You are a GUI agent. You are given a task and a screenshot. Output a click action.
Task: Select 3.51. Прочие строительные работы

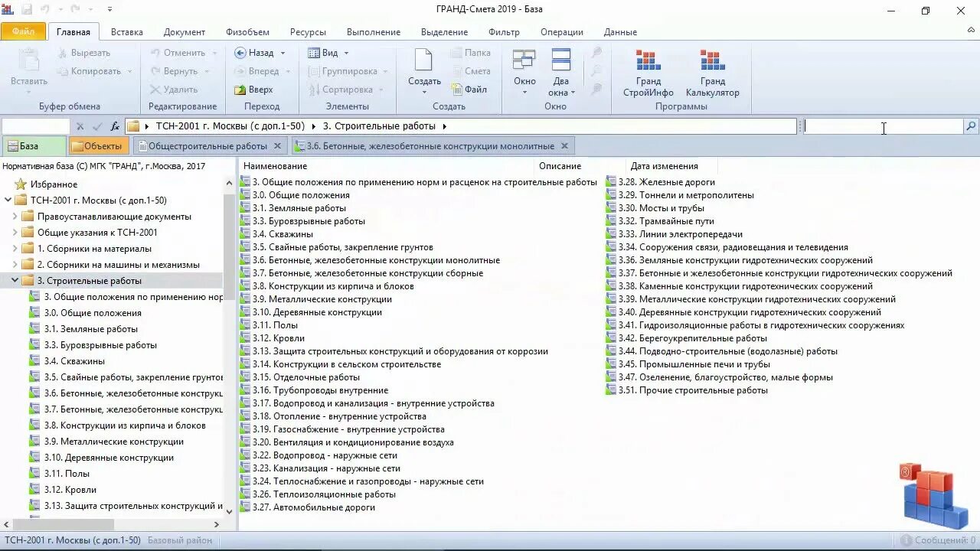point(687,390)
